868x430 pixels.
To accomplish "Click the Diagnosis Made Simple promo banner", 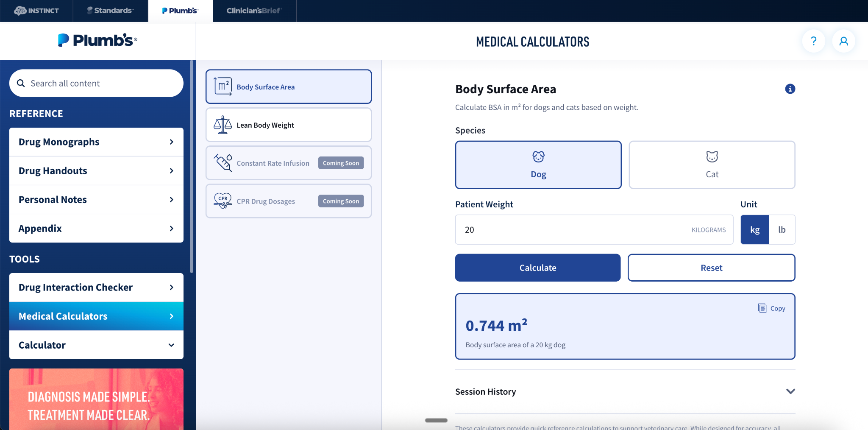I will click(96, 399).
